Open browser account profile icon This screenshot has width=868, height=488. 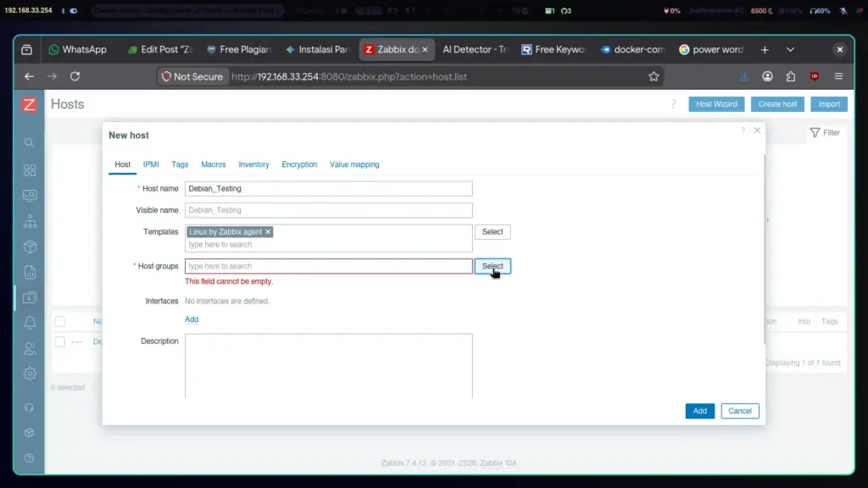[767, 76]
